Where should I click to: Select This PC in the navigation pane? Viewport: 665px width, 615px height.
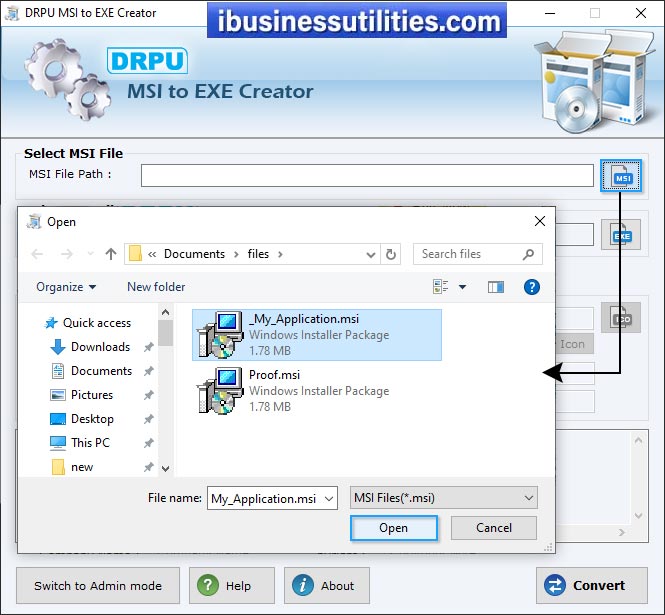(80, 443)
